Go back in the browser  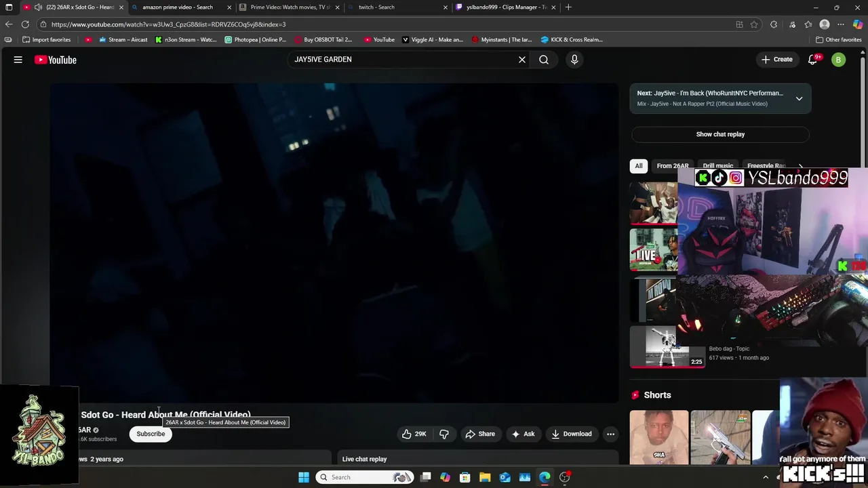pos(9,24)
